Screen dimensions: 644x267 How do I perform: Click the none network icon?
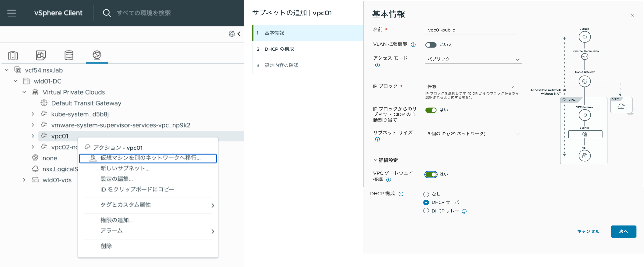click(x=35, y=158)
